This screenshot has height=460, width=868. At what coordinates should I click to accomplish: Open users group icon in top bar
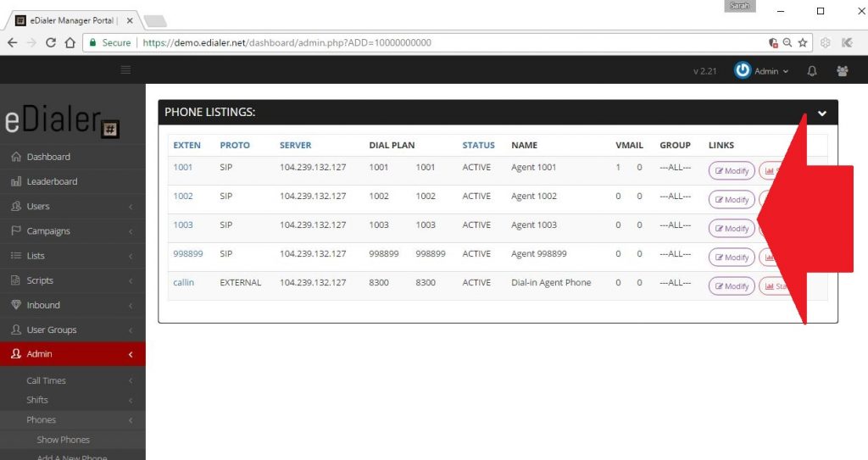(842, 71)
